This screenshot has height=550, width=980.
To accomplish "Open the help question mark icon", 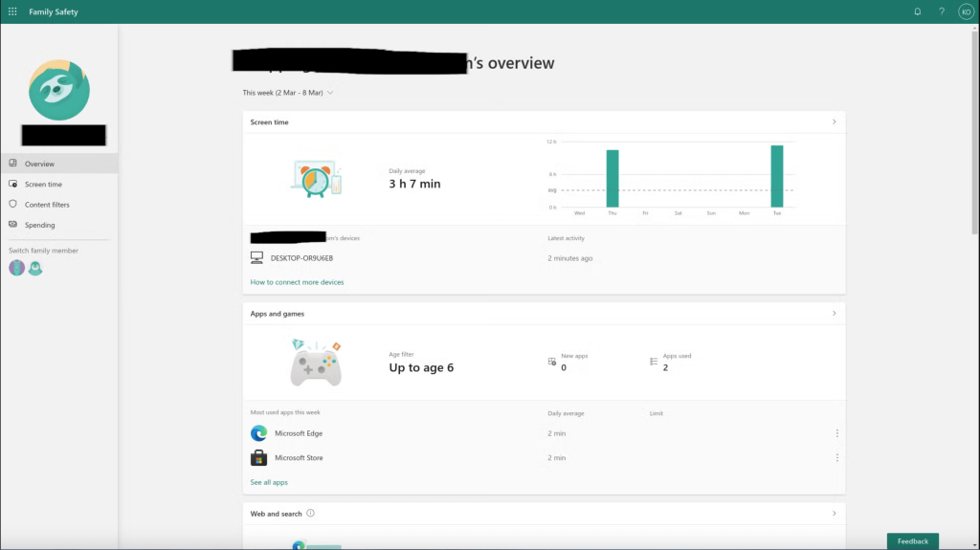I will point(942,11).
